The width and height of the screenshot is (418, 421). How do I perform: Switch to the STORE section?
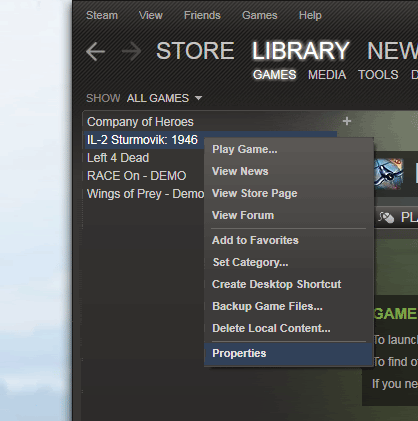(195, 51)
